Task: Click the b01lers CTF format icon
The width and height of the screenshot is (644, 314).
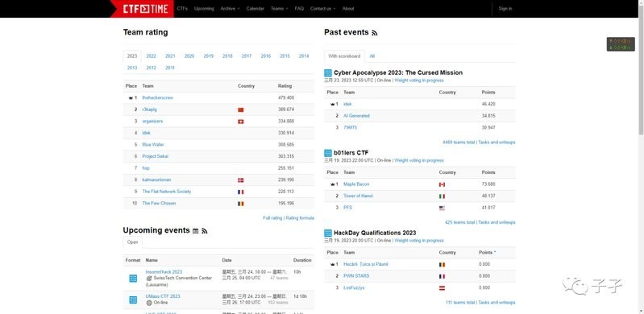Action: 328,153
